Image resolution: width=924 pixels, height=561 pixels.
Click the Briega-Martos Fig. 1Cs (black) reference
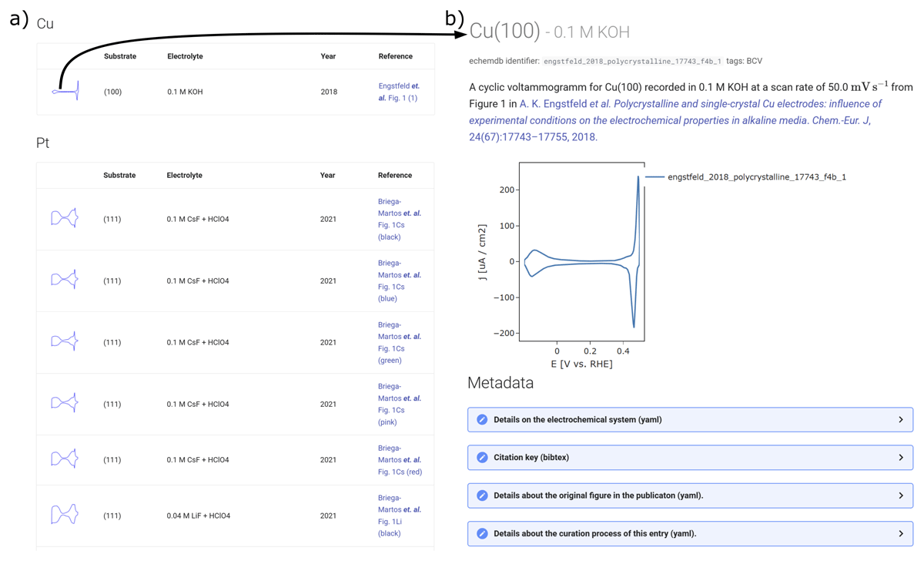[399, 219]
